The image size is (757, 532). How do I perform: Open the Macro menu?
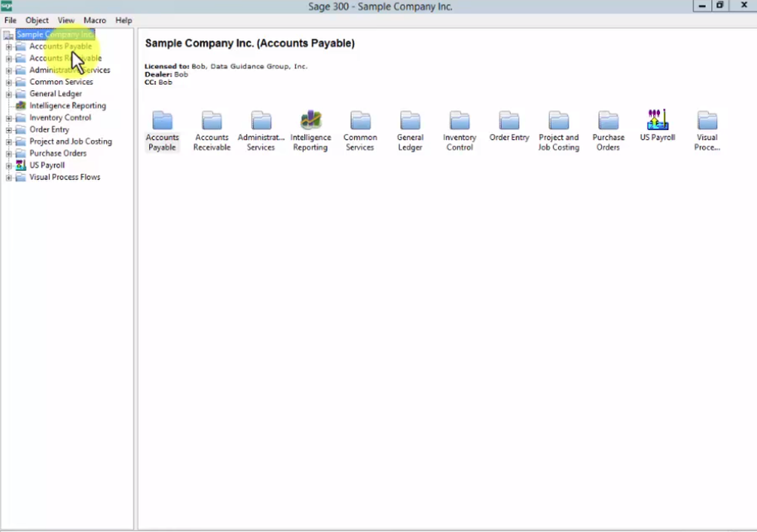click(95, 20)
